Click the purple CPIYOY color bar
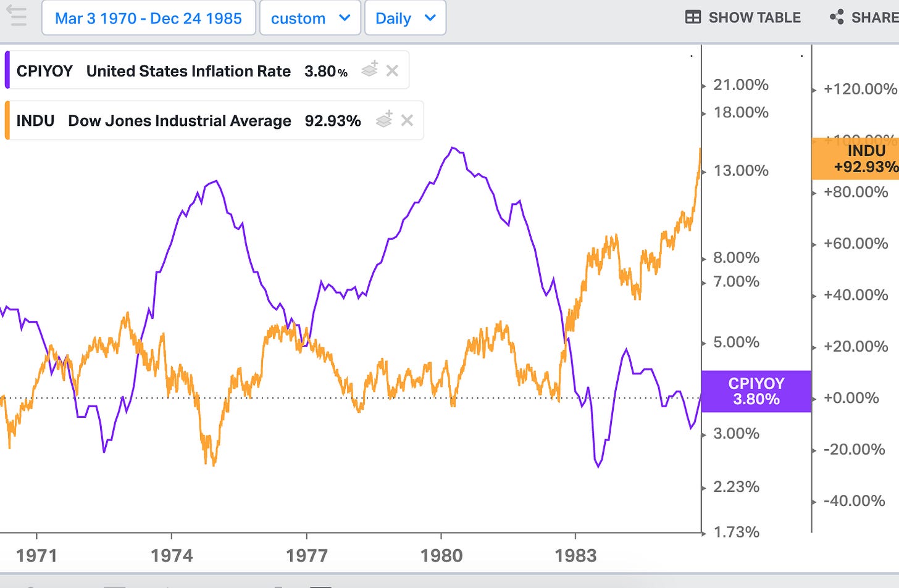The width and height of the screenshot is (899, 588). pos(7,70)
